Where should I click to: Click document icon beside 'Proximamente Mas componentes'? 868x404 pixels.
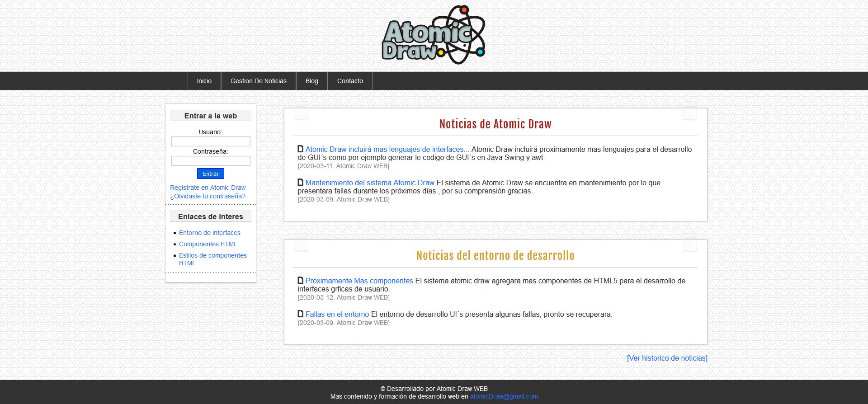point(301,280)
